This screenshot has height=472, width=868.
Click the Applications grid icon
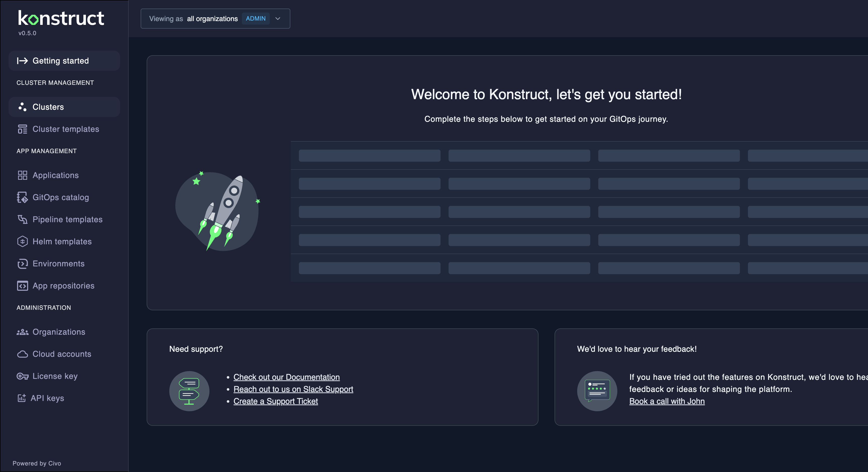click(22, 175)
